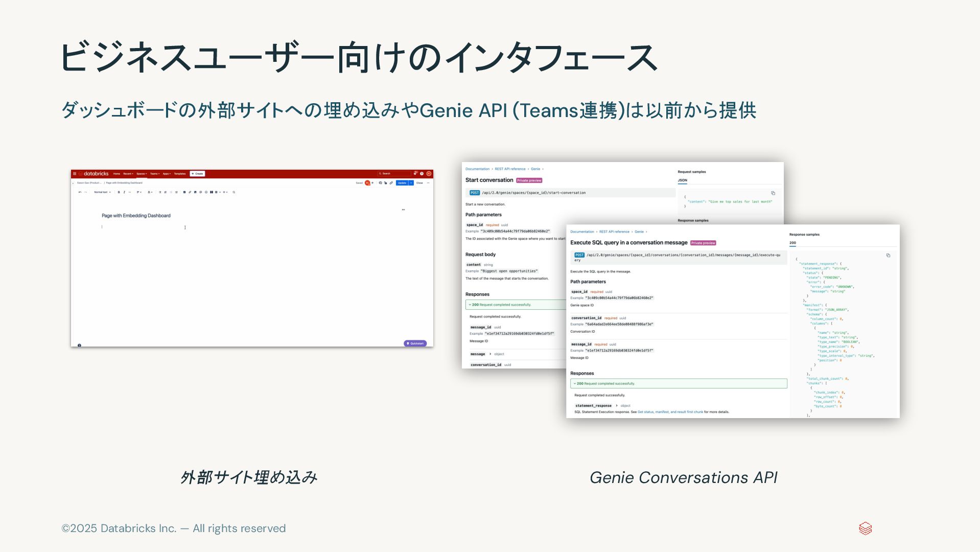Screen dimensions: 980x552
Task: Open the insert plus dropdown in the toolbar
Action: 225,192
